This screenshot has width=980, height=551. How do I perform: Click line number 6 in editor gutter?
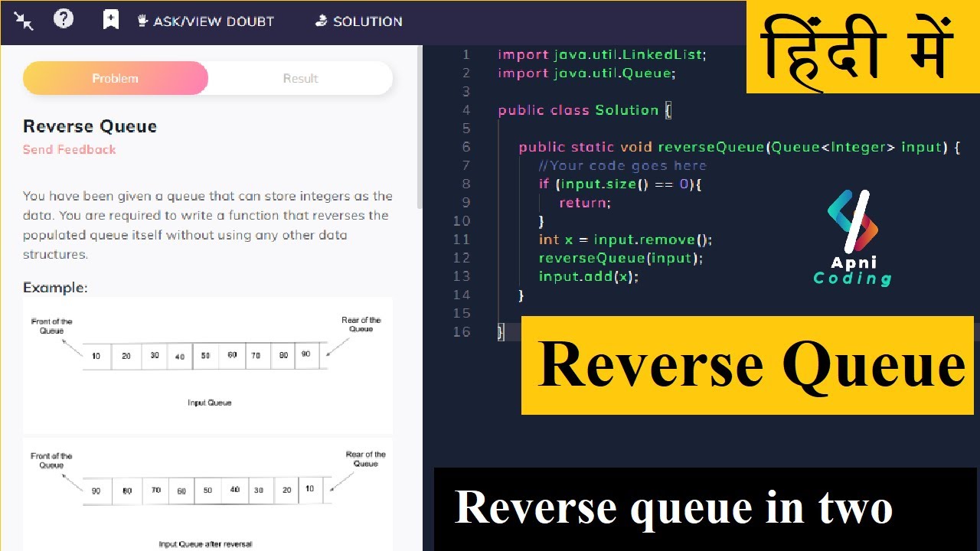pyautogui.click(x=466, y=147)
